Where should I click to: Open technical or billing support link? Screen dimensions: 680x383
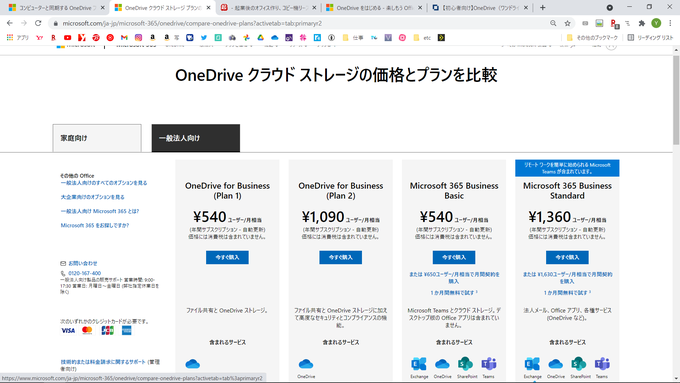pos(103,362)
